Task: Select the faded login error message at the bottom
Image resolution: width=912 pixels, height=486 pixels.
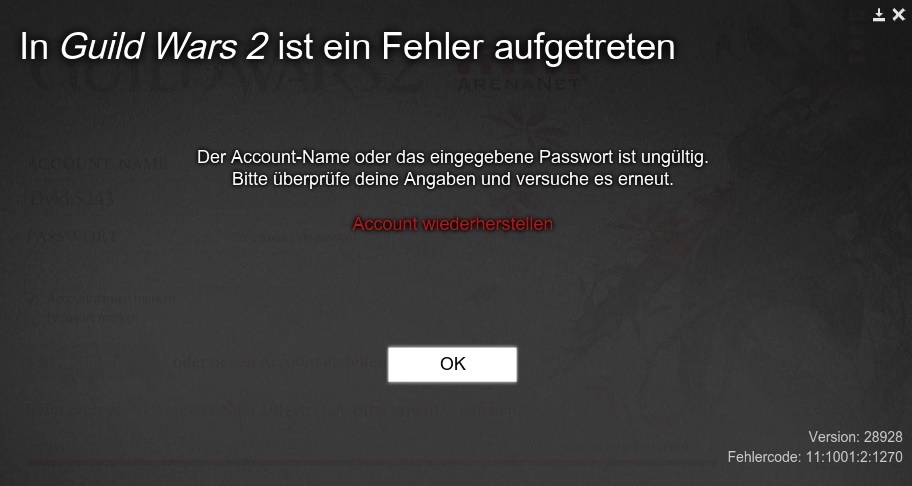Action: point(273,409)
